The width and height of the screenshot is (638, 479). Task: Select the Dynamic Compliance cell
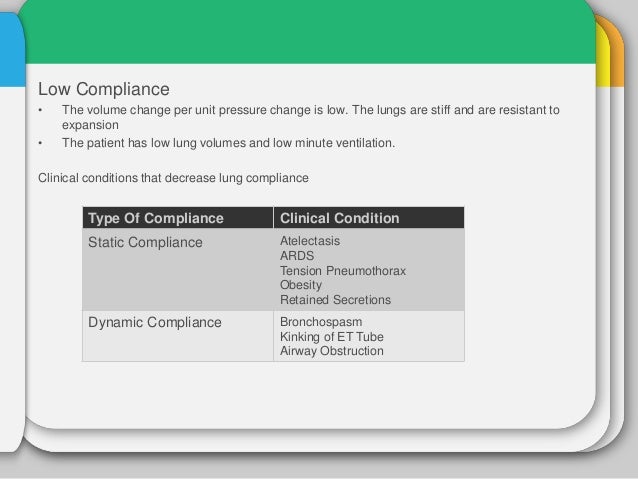pyautogui.click(x=178, y=336)
